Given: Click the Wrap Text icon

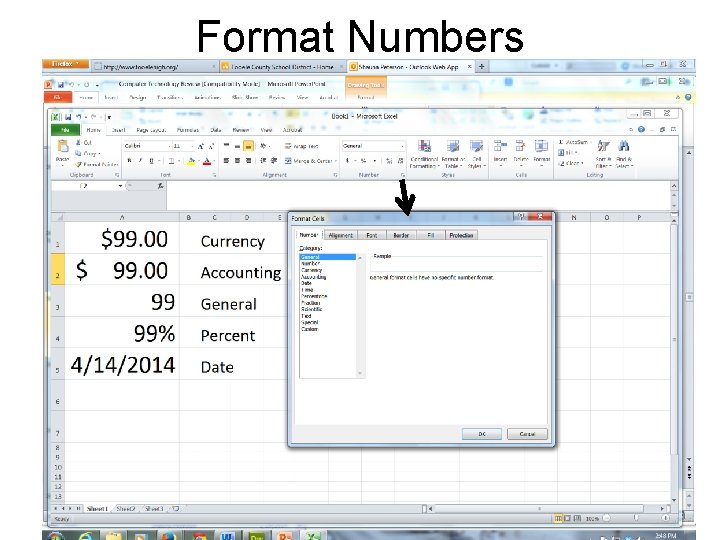Looking at the screenshot, I should 288,146.
